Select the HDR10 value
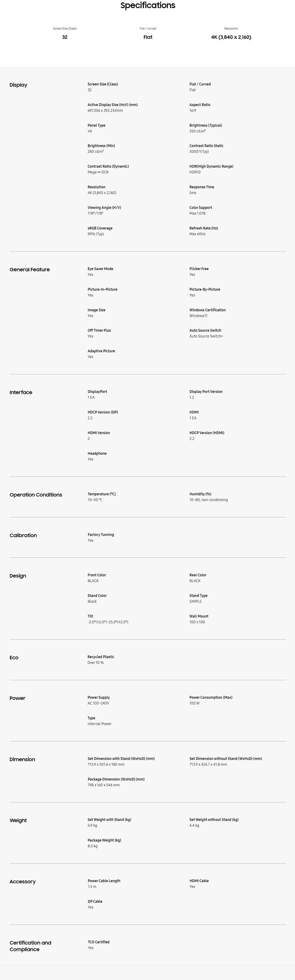This screenshot has width=295, height=980. (195, 172)
